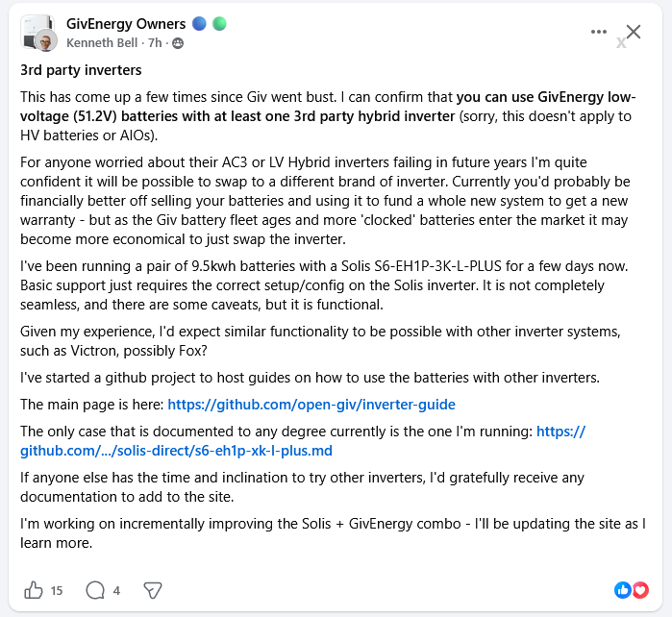Visit Kenneth Bell's profile by name

[x=102, y=43]
